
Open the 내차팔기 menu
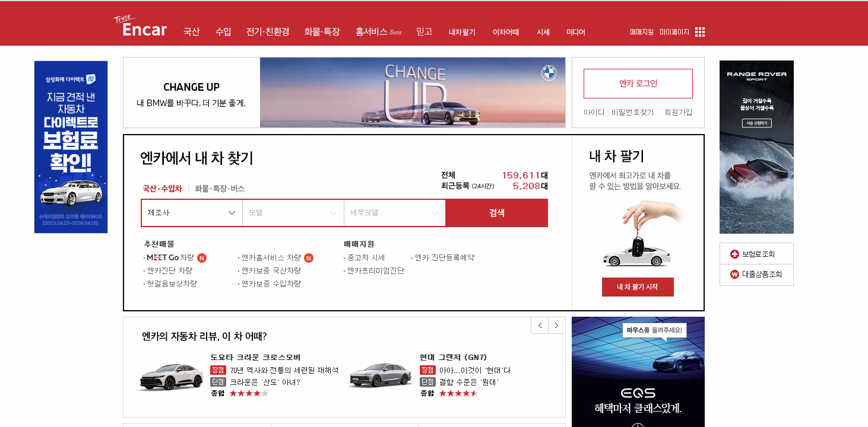click(x=462, y=32)
